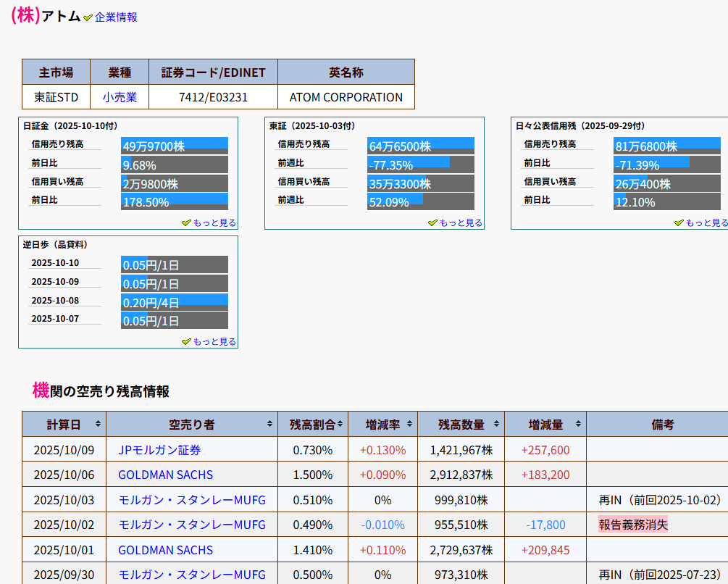
Task: Click the sort arrows on 増減量 header
Action: pyautogui.click(x=578, y=425)
